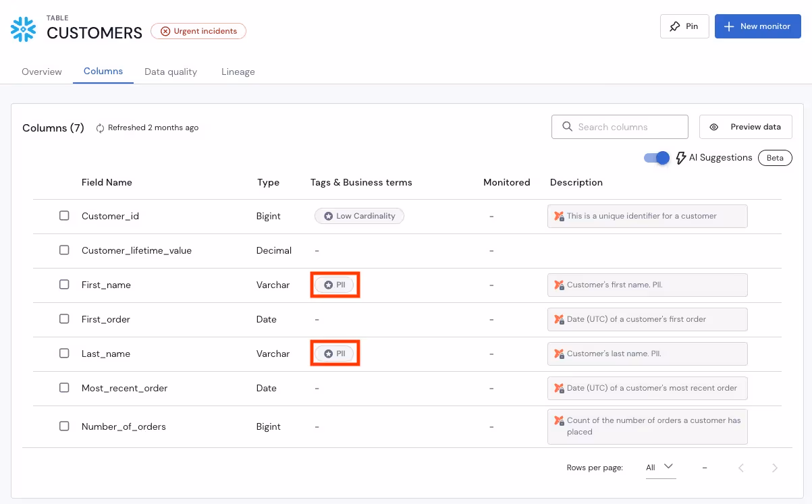Image resolution: width=812 pixels, height=504 pixels.
Task: Open the Lineage tab
Action: point(238,72)
